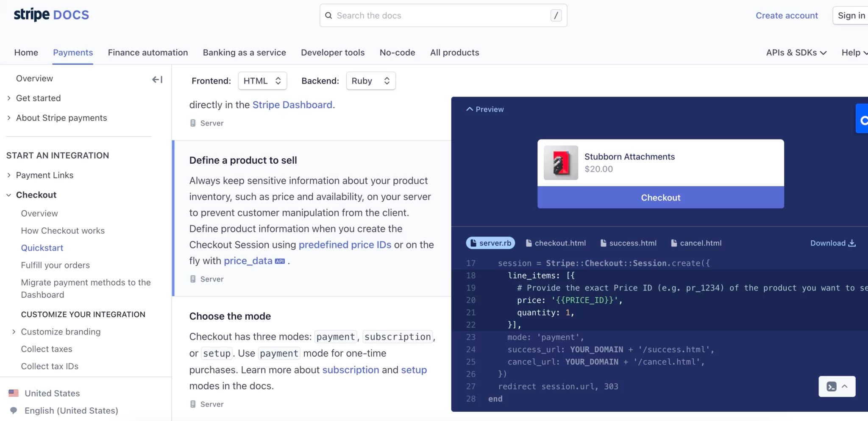Select server.rb file tab
868x421 pixels.
tap(491, 243)
